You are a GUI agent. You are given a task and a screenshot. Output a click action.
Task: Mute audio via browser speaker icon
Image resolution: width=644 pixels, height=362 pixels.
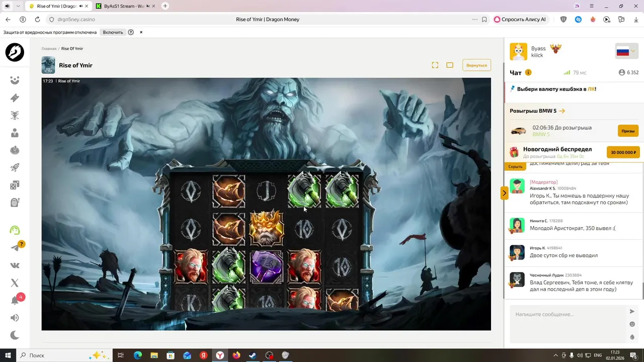tap(7, 6)
